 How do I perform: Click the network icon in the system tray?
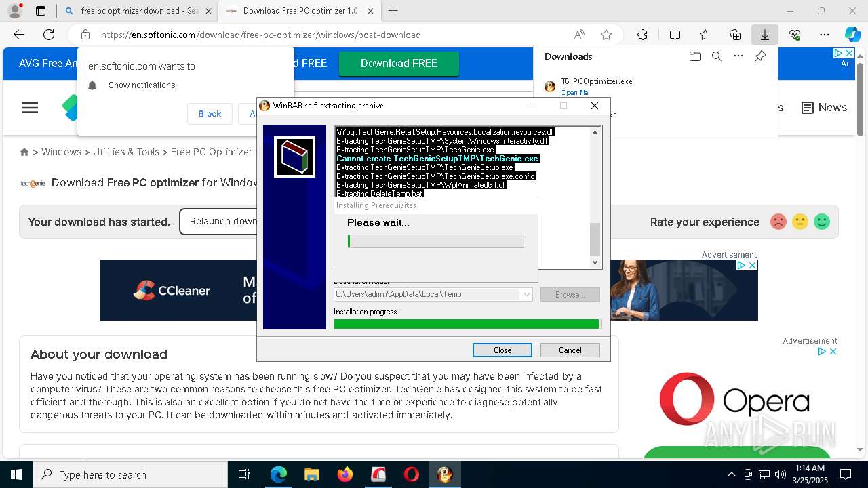(764, 474)
